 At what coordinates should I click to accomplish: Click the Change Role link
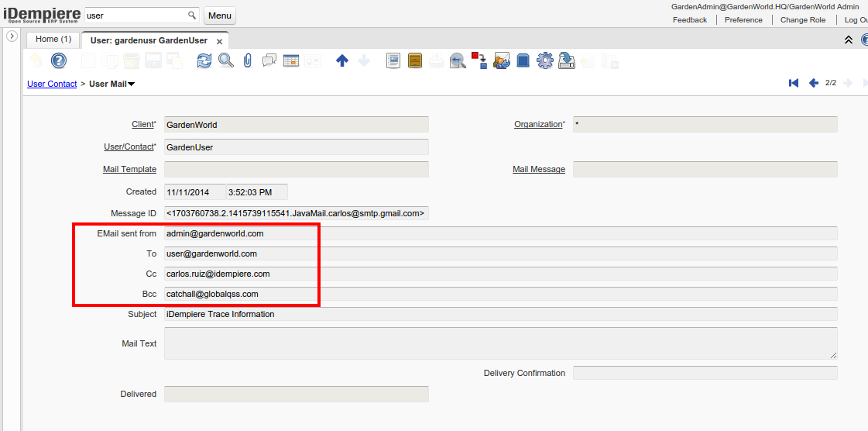pyautogui.click(x=803, y=20)
